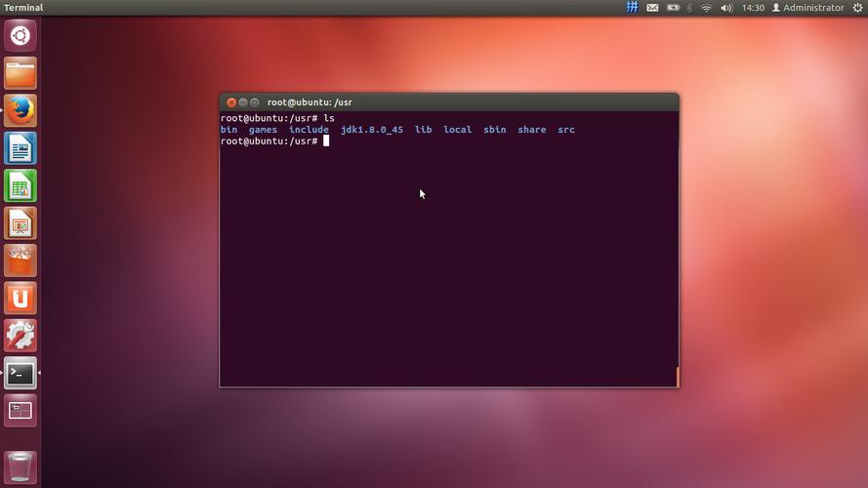Select the Terminal icon in launcher
The width and height of the screenshot is (868, 488).
(x=21, y=374)
